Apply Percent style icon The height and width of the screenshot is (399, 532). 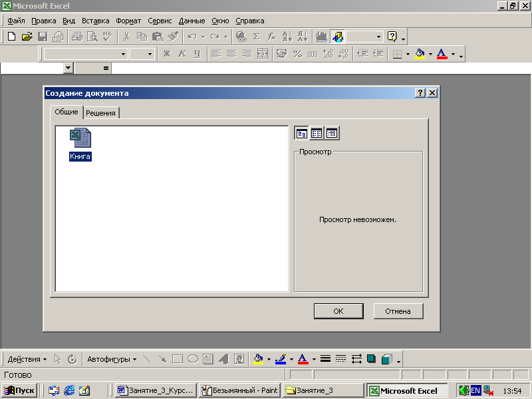point(297,54)
